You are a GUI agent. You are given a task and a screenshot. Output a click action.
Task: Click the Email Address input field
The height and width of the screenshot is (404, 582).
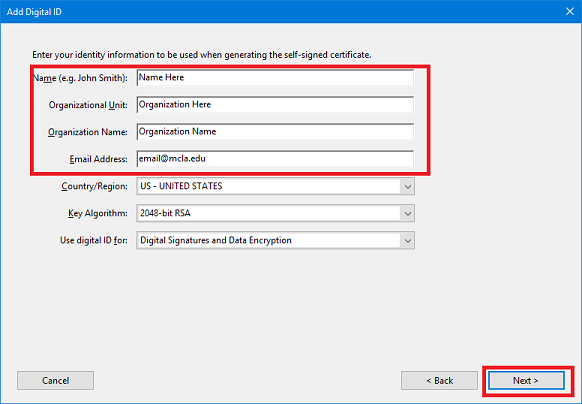pos(275,159)
